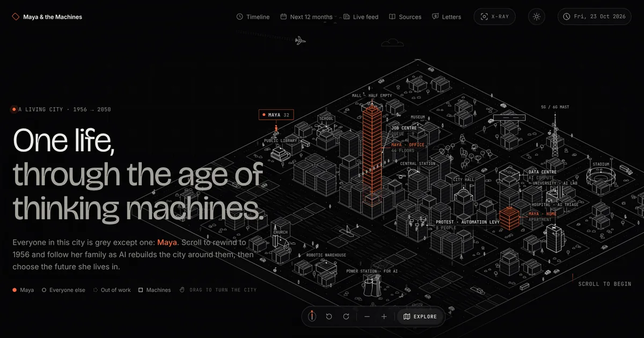
Task: Click the Data Centre label
Action: point(543,172)
